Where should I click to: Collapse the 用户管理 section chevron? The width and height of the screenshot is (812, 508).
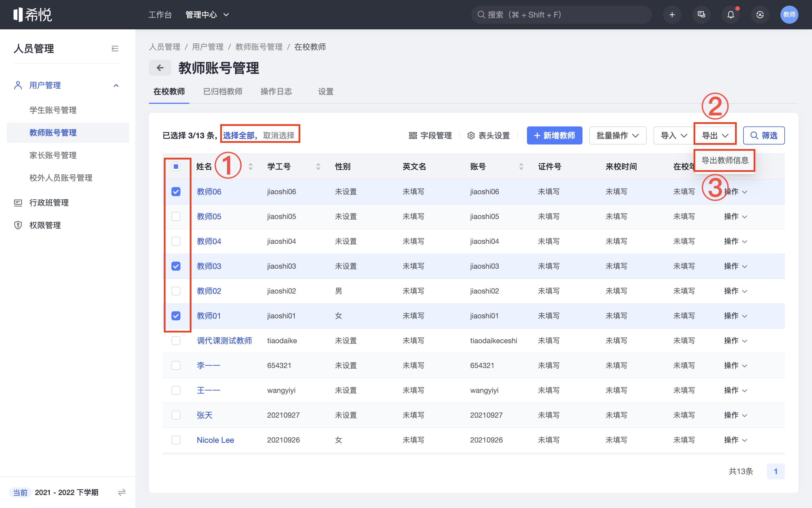[x=116, y=85]
